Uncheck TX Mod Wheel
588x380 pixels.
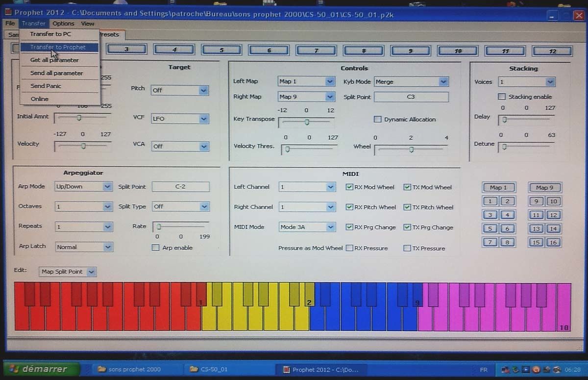[407, 187]
